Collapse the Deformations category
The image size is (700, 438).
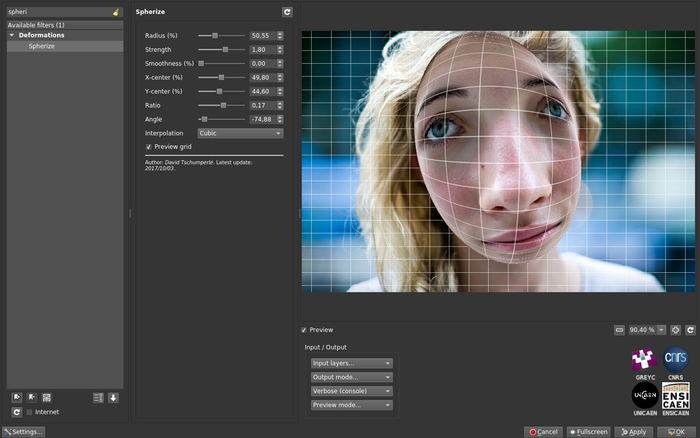point(11,35)
